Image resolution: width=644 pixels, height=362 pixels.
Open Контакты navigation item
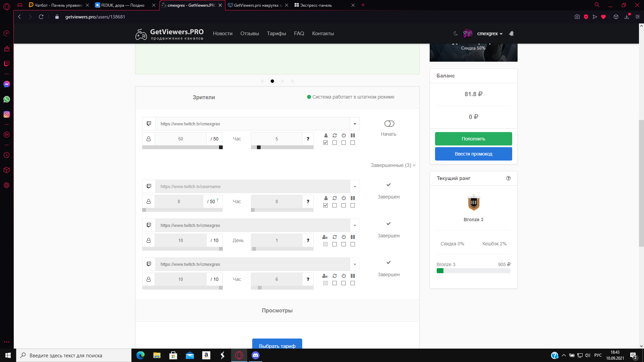(x=323, y=34)
